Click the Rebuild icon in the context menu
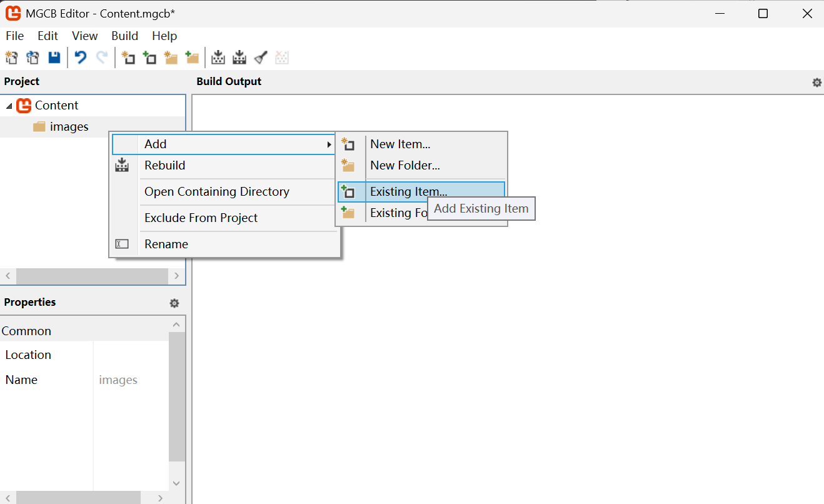This screenshot has width=824, height=504. click(x=123, y=166)
